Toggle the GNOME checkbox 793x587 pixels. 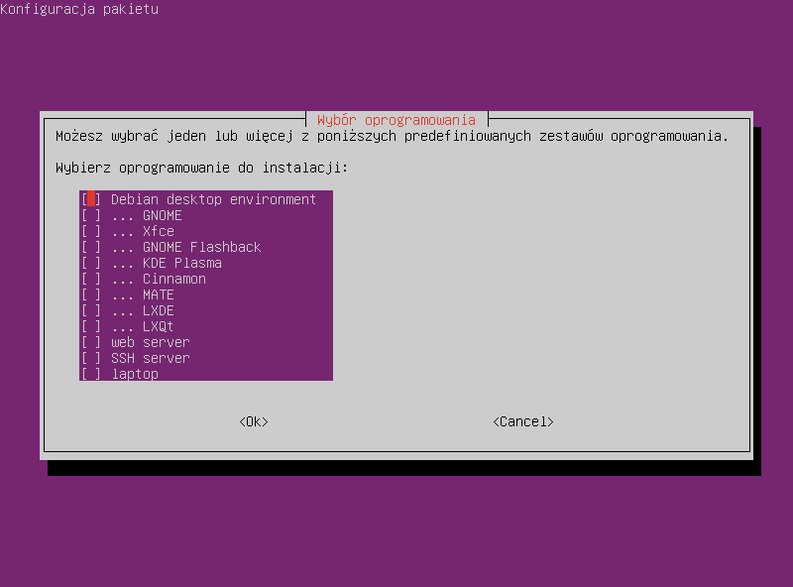[x=91, y=215]
